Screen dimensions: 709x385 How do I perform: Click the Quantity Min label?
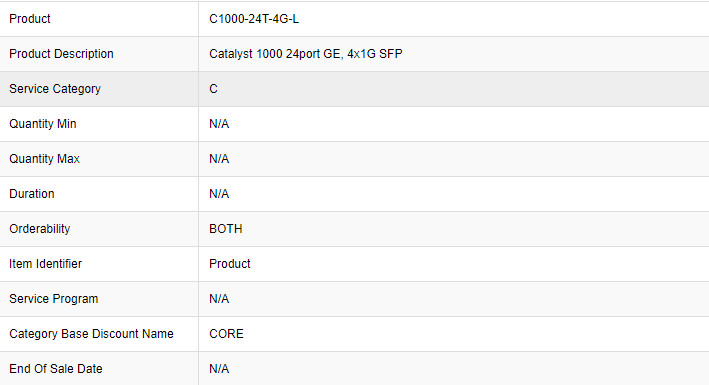43,124
